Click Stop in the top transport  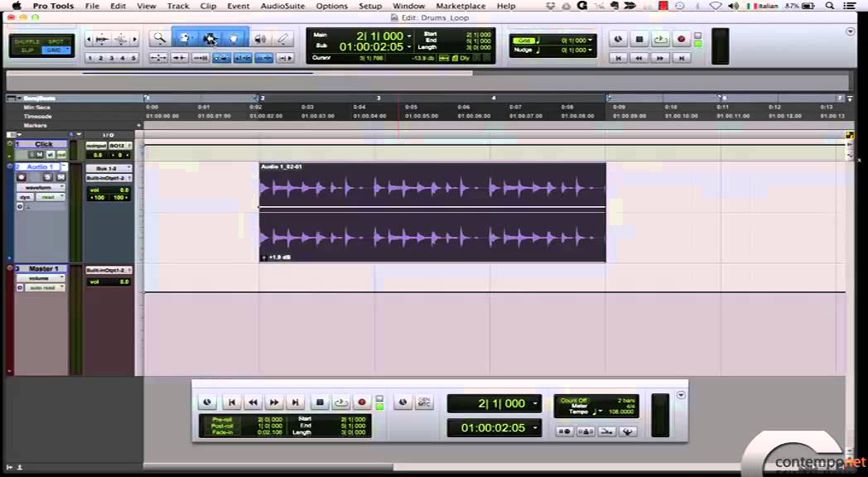[x=639, y=39]
